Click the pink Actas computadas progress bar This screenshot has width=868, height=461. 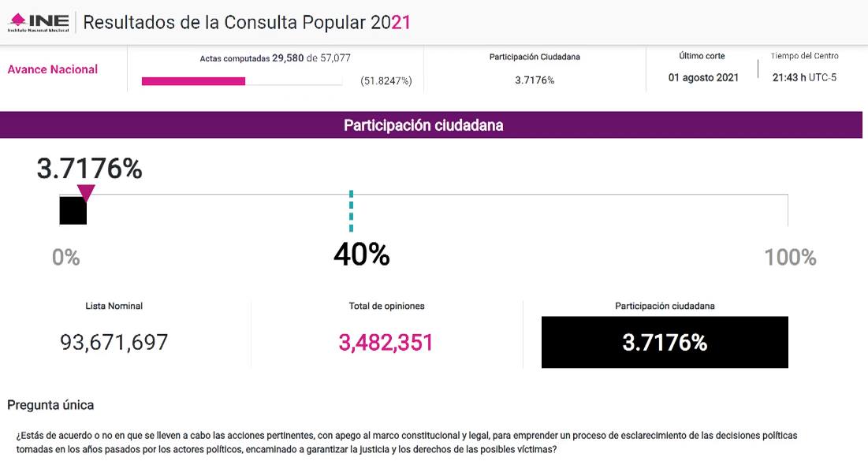pos(193,81)
